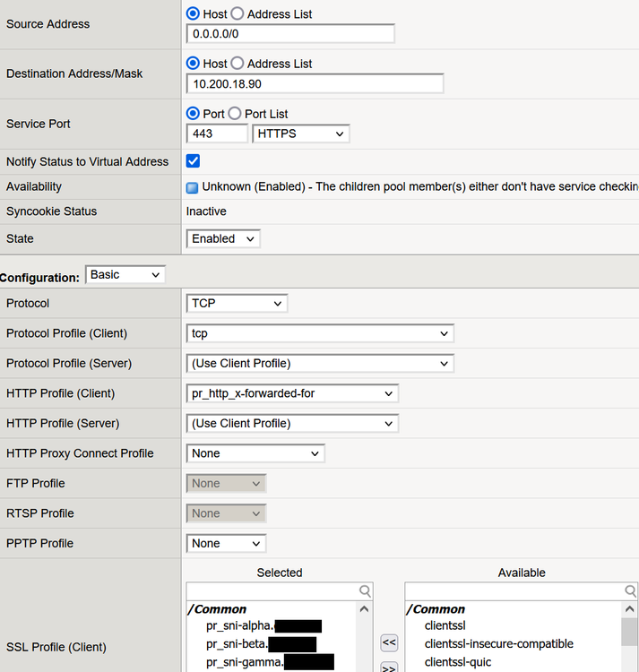Click scroll-up arrow of Selected profiles list
This screenshot has height=672, width=639.
(x=365, y=609)
